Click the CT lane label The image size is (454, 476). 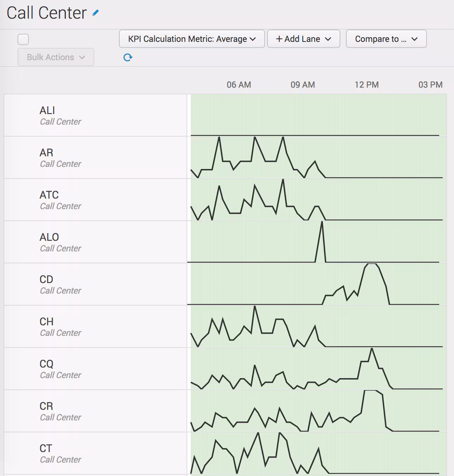(x=46, y=449)
